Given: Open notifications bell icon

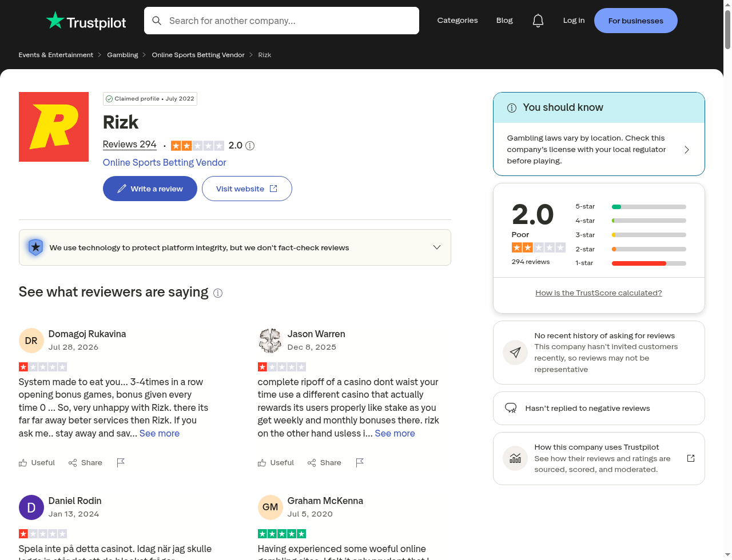Looking at the screenshot, I should click(x=538, y=21).
